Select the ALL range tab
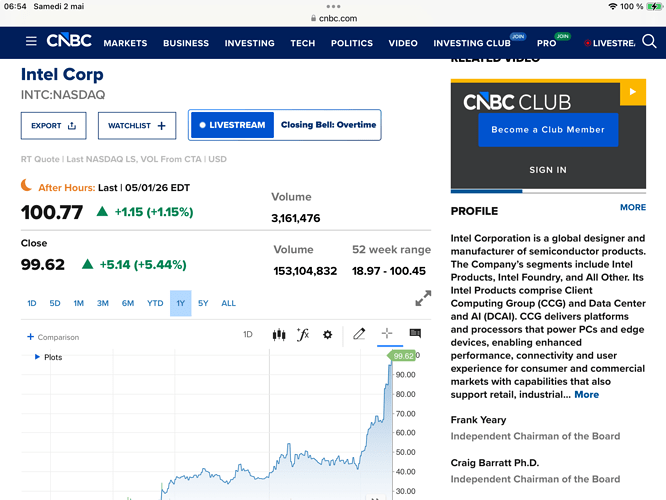666x500 pixels. 228,303
